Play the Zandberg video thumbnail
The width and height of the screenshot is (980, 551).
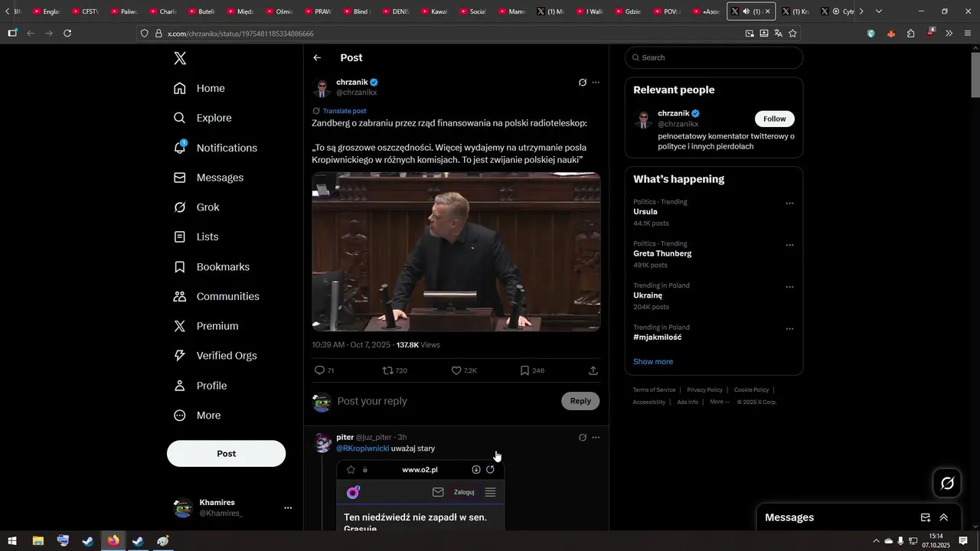click(x=456, y=252)
